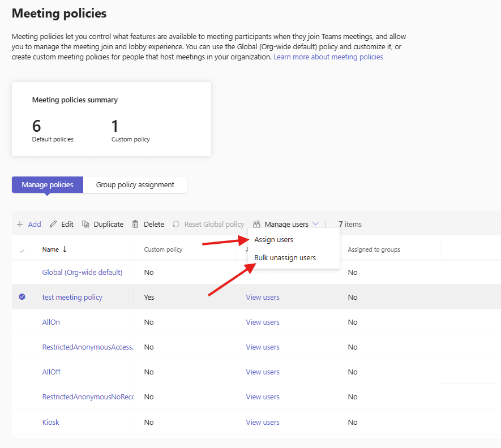Open the Global (Org-wide default) policy
This screenshot has height=448, width=501.
click(82, 272)
